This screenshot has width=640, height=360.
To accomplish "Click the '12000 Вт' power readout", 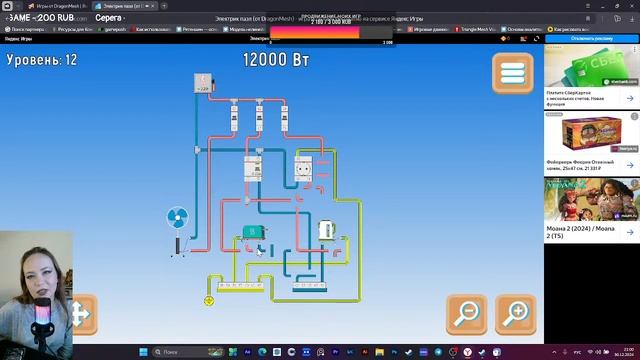I will point(276,60).
